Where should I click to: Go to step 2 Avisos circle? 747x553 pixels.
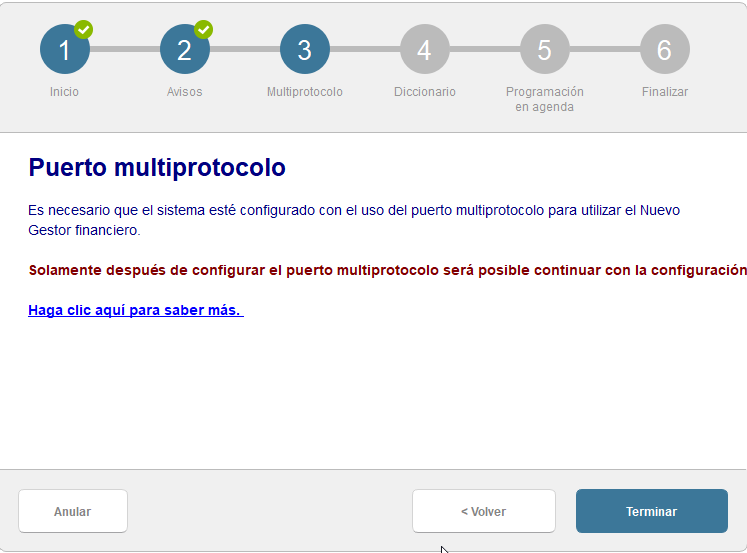(185, 49)
